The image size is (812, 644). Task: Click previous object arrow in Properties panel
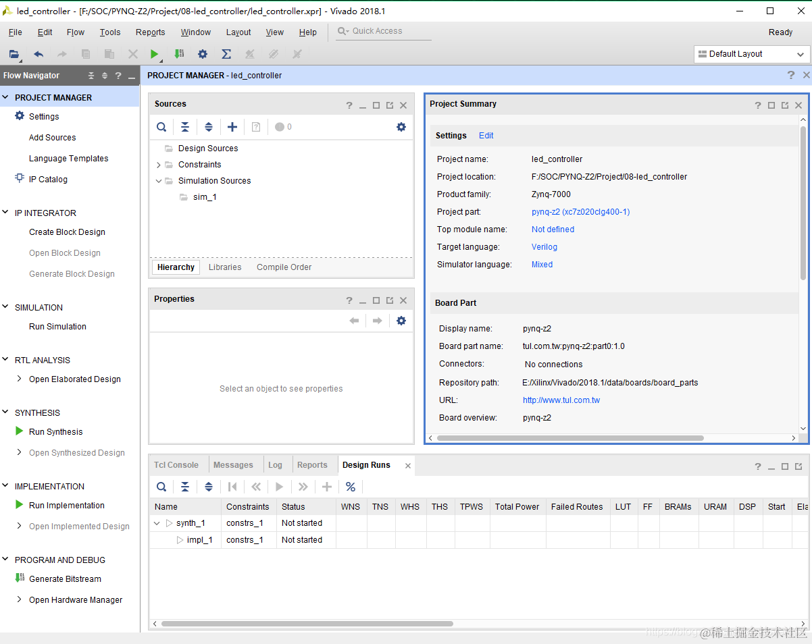click(354, 321)
